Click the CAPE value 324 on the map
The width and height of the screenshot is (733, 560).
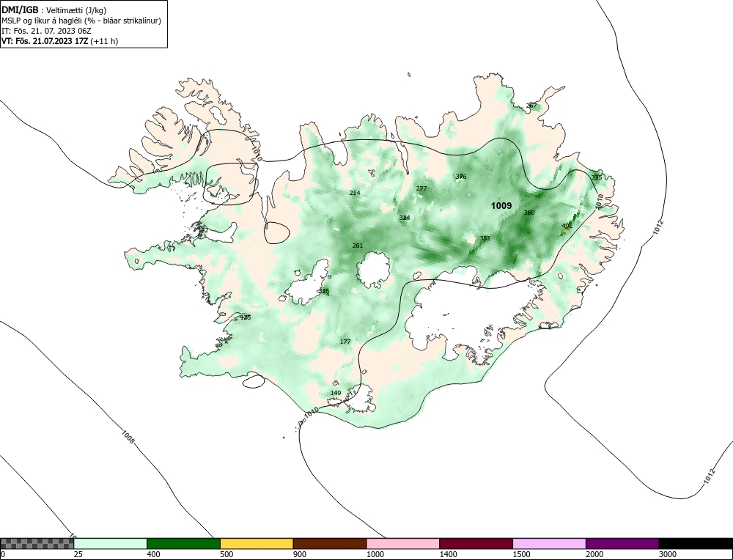coord(405,218)
